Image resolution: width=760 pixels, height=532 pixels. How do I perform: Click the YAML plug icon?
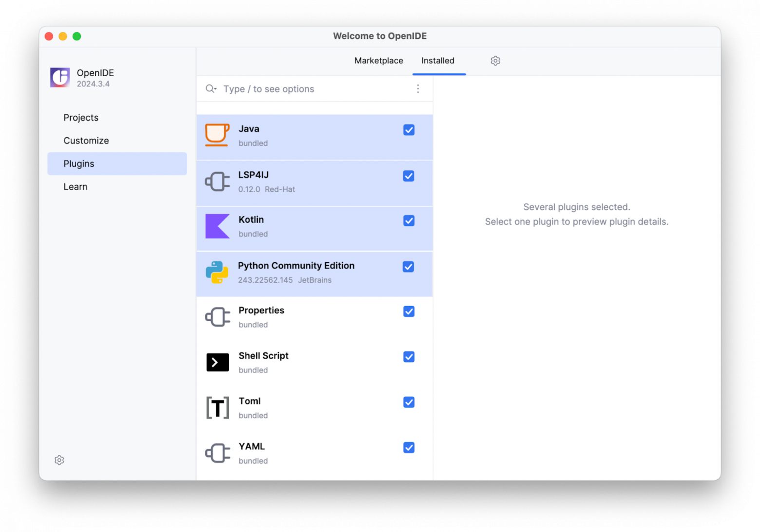point(217,453)
